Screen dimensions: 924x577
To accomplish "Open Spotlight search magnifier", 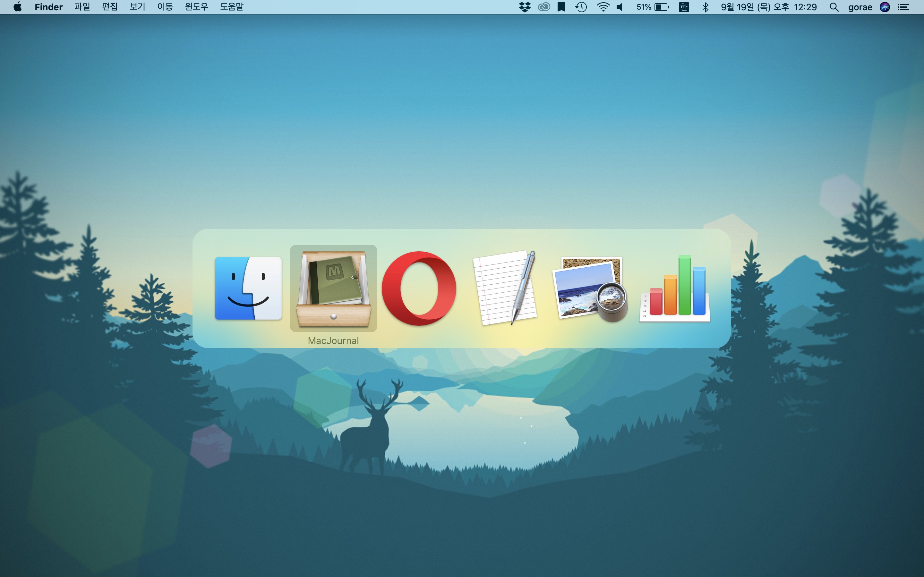I will pos(834,7).
